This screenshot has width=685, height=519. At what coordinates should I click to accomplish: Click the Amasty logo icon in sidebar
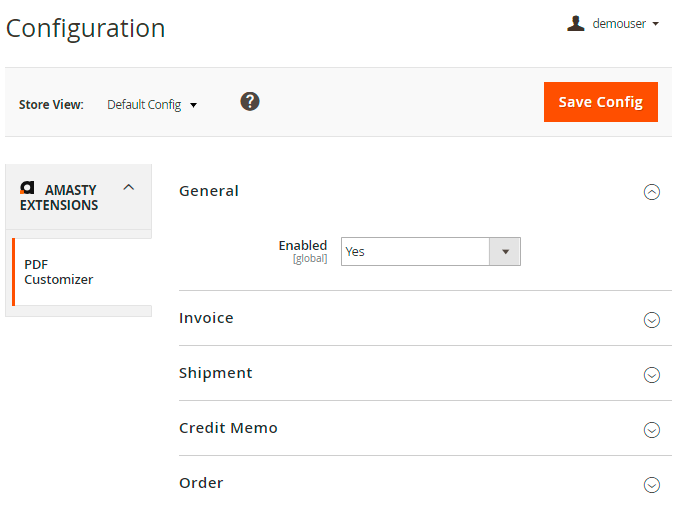point(27,188)
